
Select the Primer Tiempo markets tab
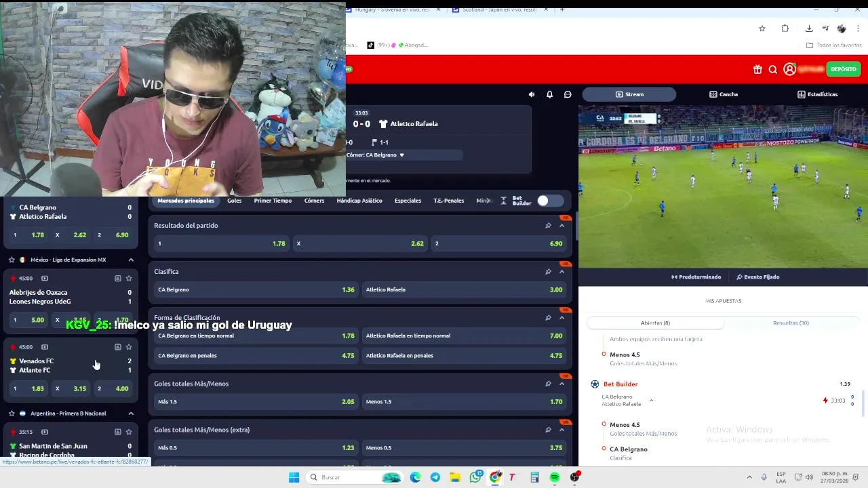click(273, 201)
